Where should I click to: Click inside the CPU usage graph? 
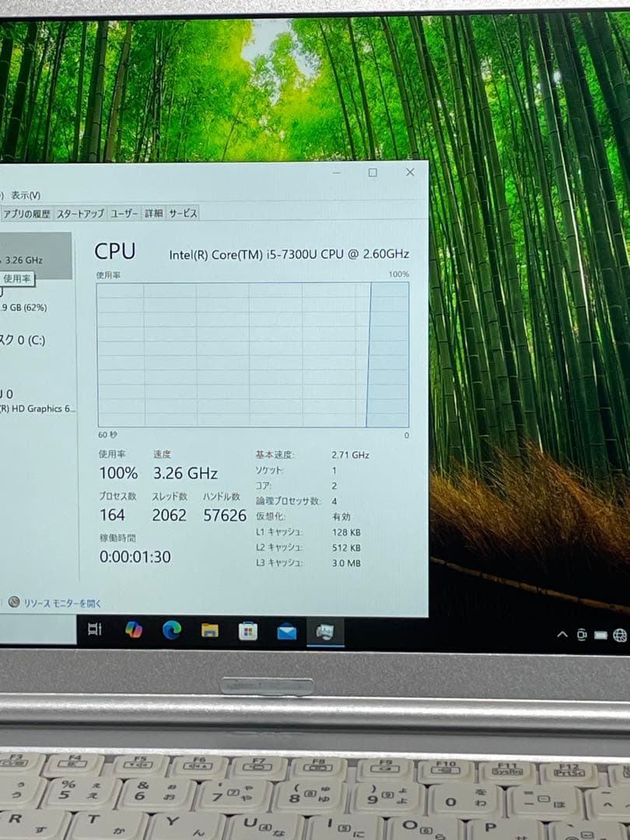pos(249,354)
